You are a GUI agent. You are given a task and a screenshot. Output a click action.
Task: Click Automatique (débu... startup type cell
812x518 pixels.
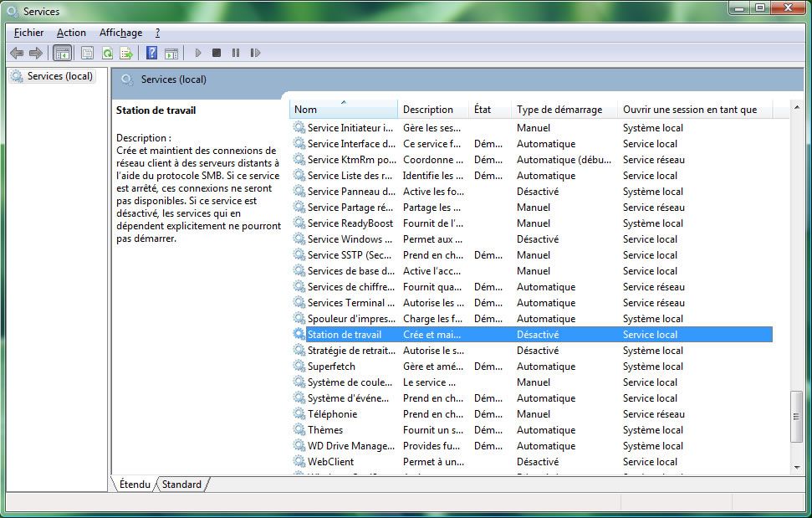tap(564, 160)
